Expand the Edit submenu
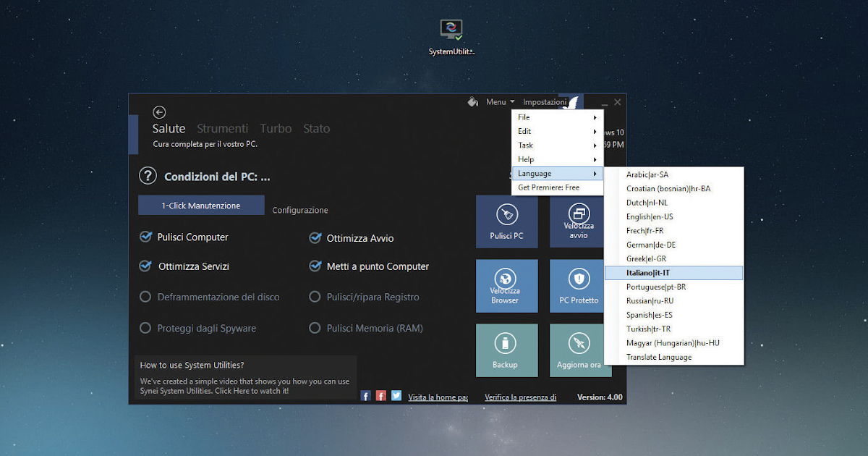Image resolution: width=868 pixels, height=456 pixels. click(x=558, y=132)
